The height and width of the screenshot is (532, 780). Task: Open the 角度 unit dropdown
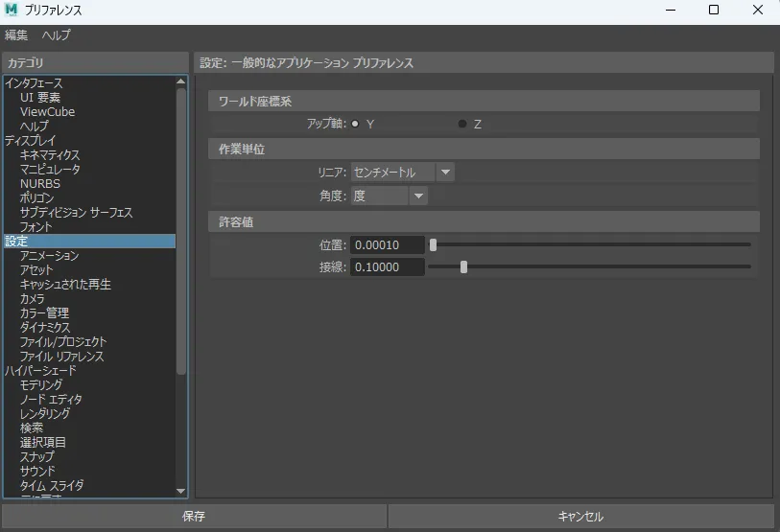point(389,196)
